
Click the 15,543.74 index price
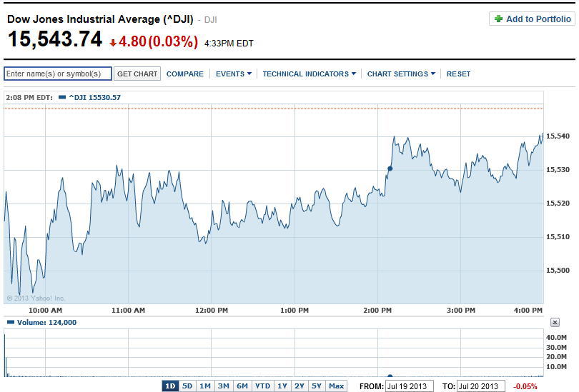54,39
